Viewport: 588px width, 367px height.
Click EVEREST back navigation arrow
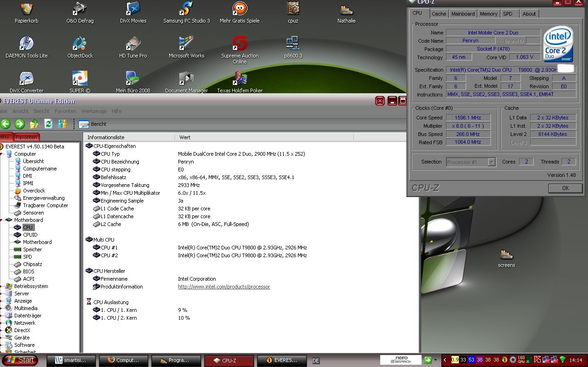pos(6,124)
